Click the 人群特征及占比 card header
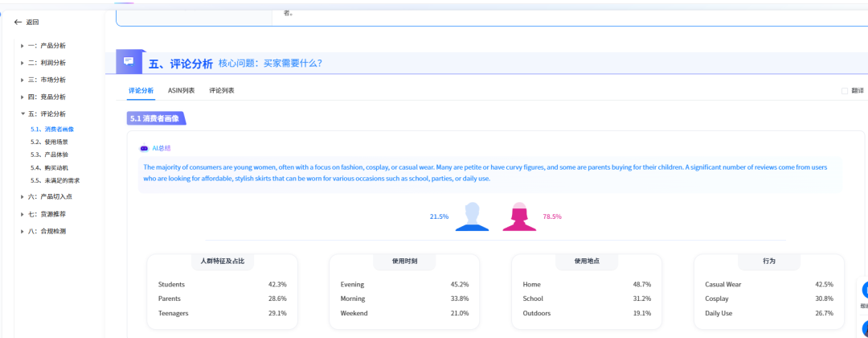The height and width of the screenshot is (338, 868). [223, 261]
